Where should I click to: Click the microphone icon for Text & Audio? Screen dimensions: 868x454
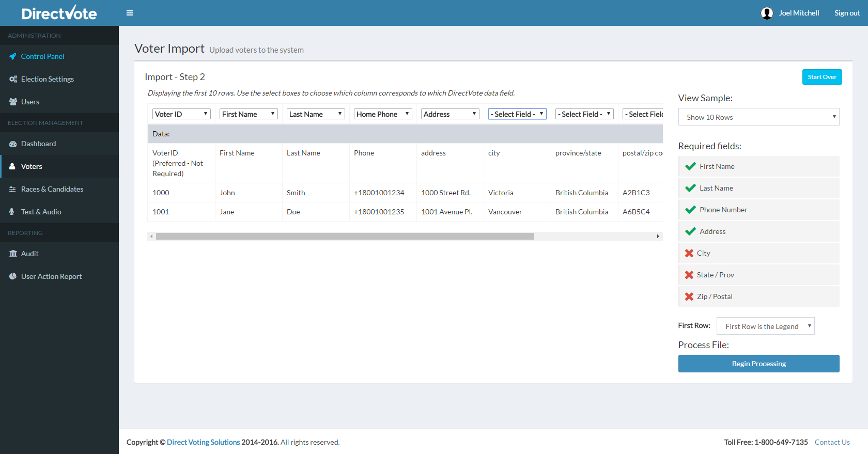pos(12,212)
